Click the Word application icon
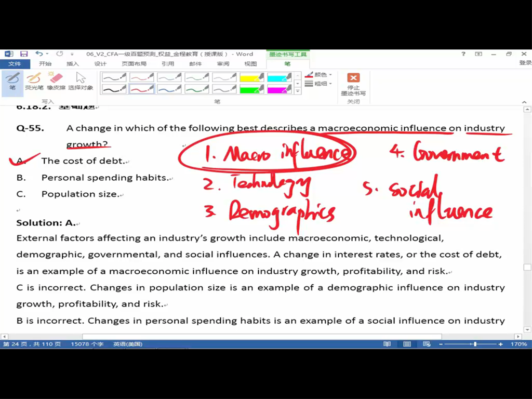 pos(8,54)
